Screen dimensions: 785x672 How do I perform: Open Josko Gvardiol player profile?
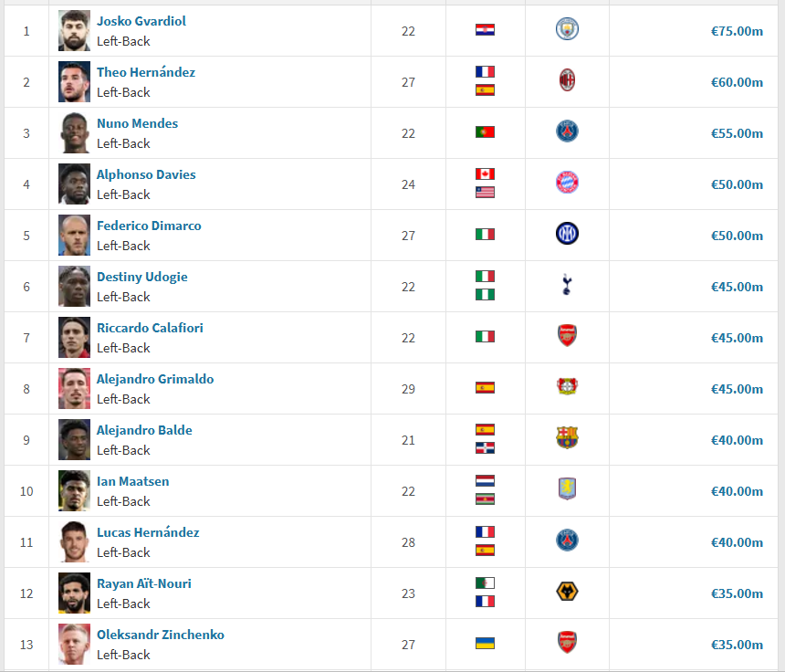141,21
